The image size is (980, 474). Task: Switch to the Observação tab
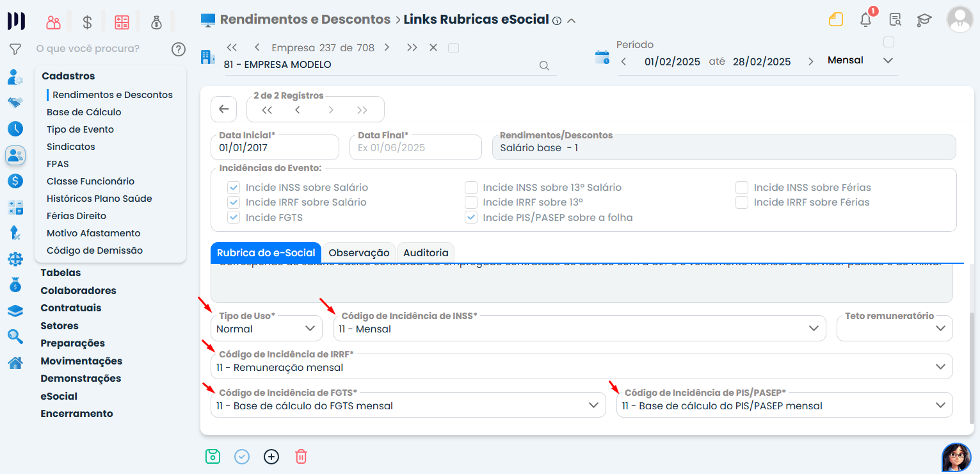(359, 253)
